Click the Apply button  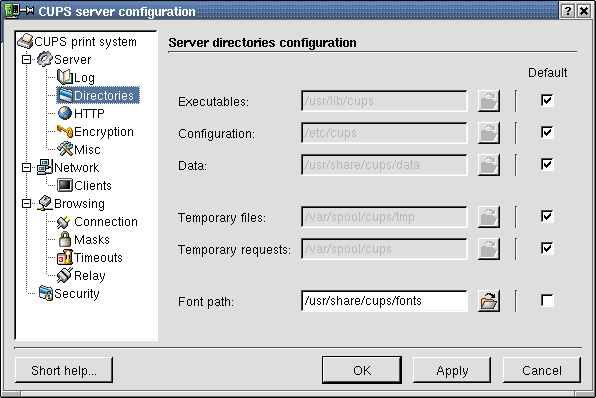pos(452,370)
